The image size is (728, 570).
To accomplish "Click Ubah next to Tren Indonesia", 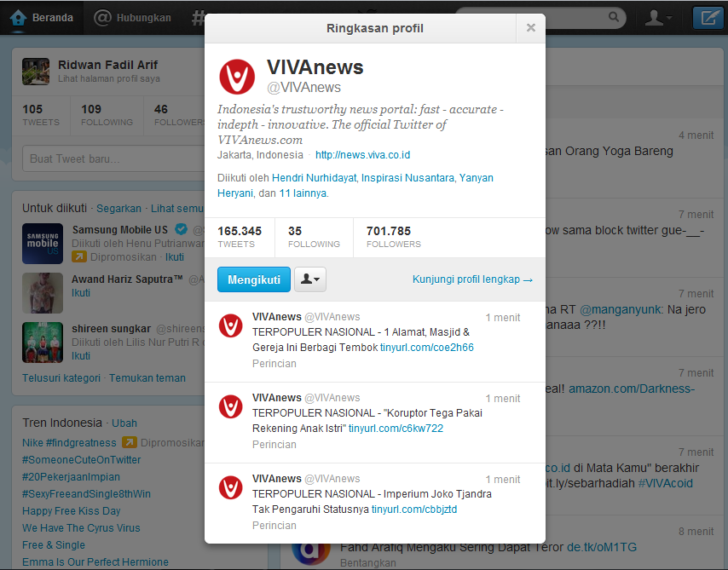I will (124, 423).
